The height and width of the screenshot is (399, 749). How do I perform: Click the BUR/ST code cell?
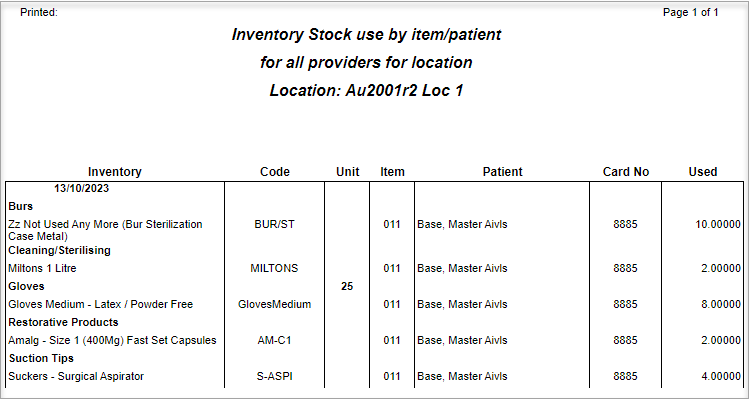tap(274, 224)
